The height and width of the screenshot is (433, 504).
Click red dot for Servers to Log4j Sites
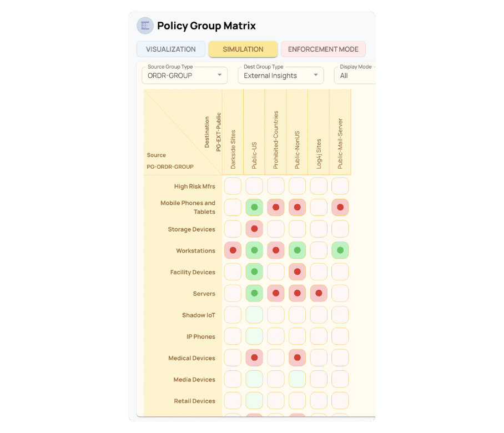[x=319, y=293]
